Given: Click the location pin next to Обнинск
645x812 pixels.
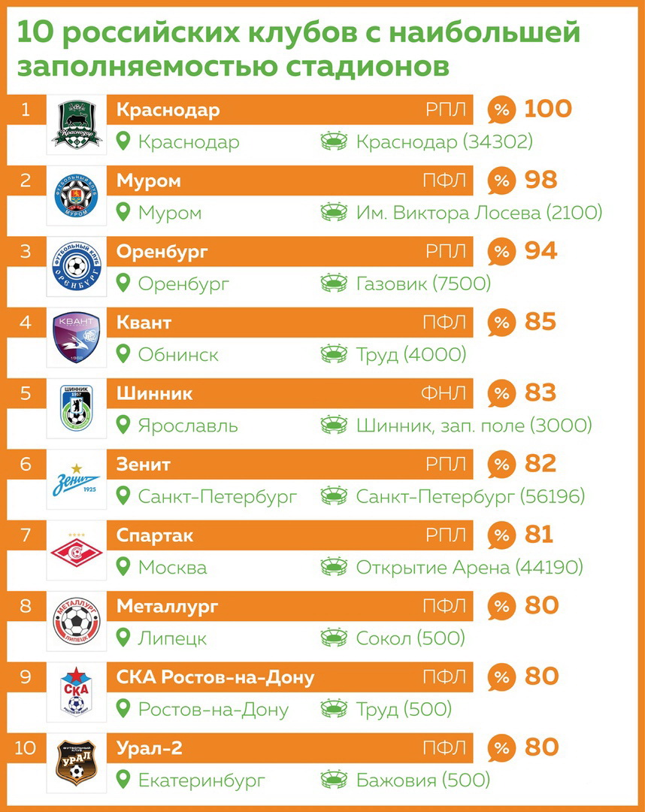Looking at the screenshot, I should 124,353.
